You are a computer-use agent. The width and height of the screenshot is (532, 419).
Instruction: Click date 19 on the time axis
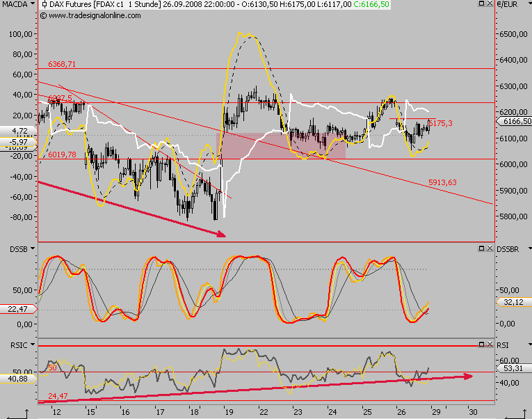click(x=229, y=412)
